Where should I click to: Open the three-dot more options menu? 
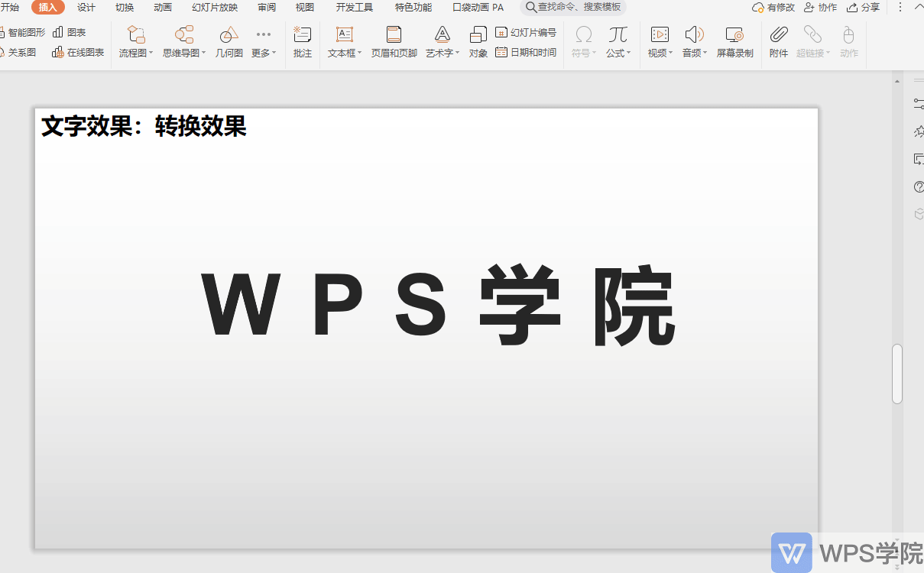coord(900,8)
